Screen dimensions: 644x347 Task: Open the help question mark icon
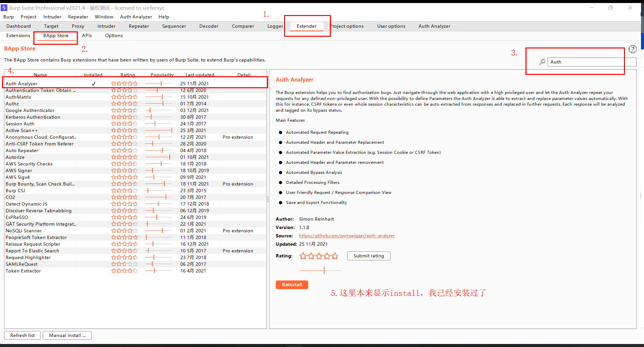click(633, 49)
